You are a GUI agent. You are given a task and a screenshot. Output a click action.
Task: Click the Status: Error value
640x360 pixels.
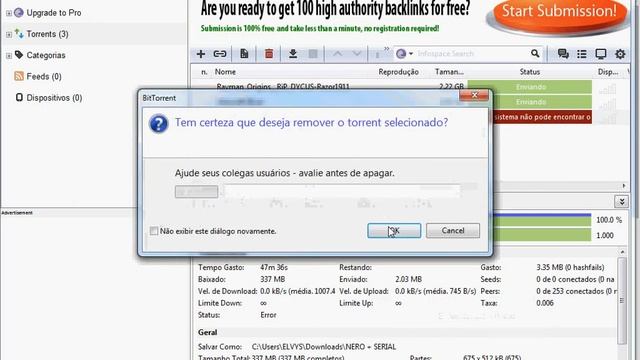tap(268, 315)
